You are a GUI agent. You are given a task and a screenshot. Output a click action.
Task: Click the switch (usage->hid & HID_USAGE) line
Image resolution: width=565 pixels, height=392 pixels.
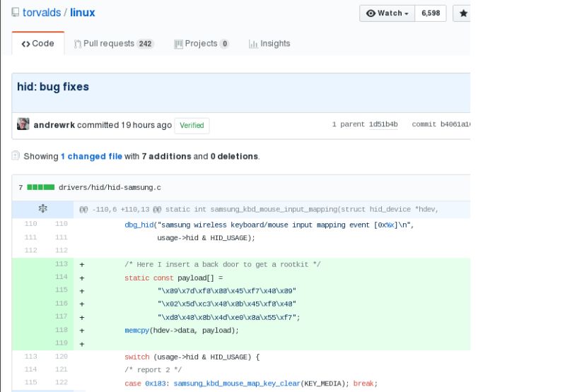pyautogui.click(x=192, y=357)
